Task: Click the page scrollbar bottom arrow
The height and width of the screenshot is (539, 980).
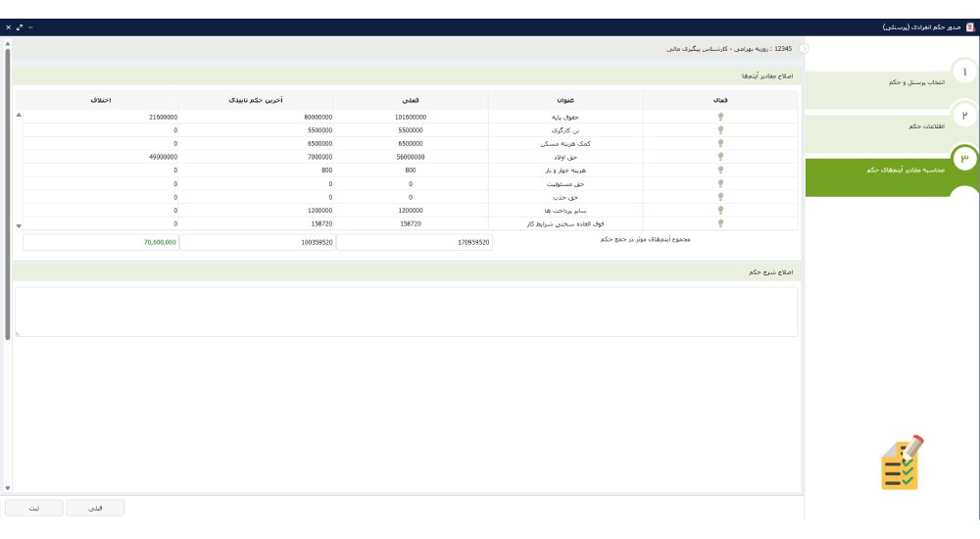Action: point(8,488)
